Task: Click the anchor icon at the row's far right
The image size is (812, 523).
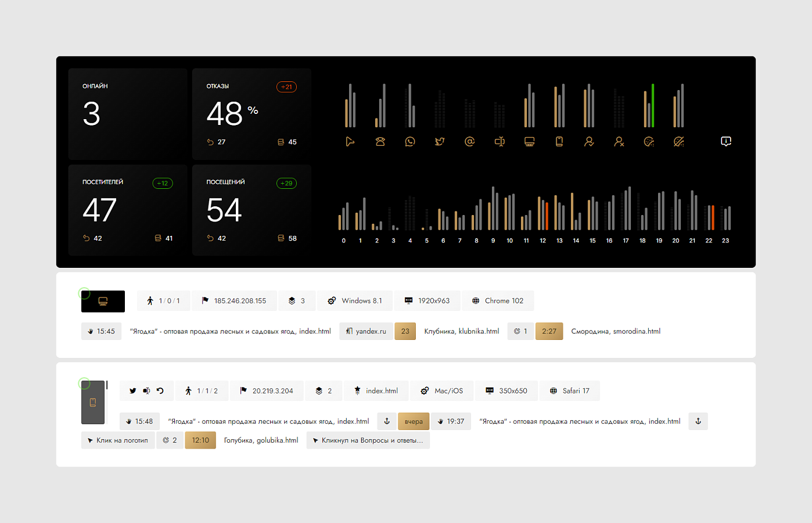Action: 698,421
